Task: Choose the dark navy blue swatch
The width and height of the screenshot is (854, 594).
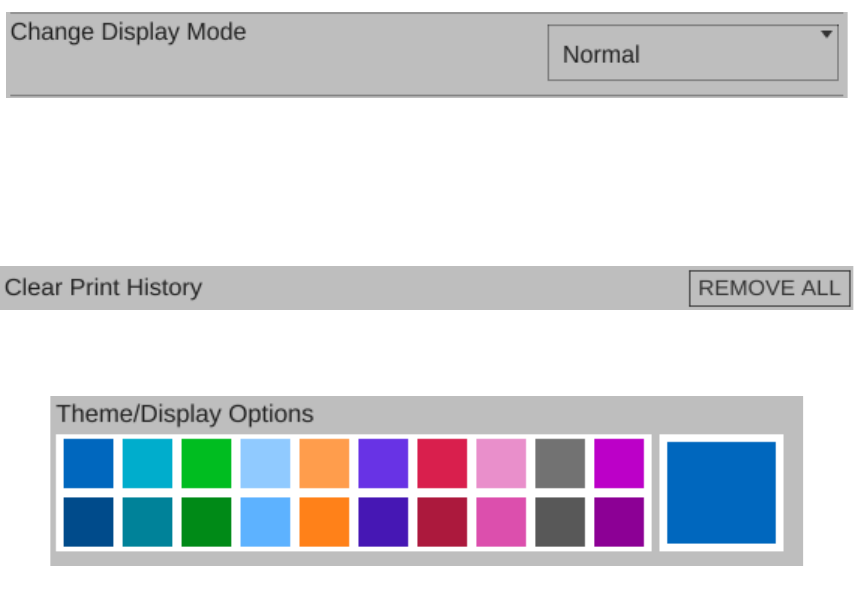Action: [x=88, y=522]
